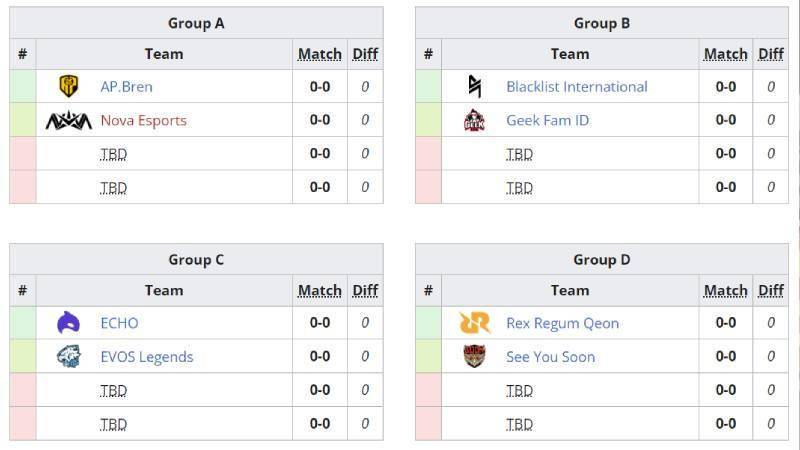Viewport: 800px width, 450px height.
Task: Click the AP.Bren team logo
Action: 69,86
